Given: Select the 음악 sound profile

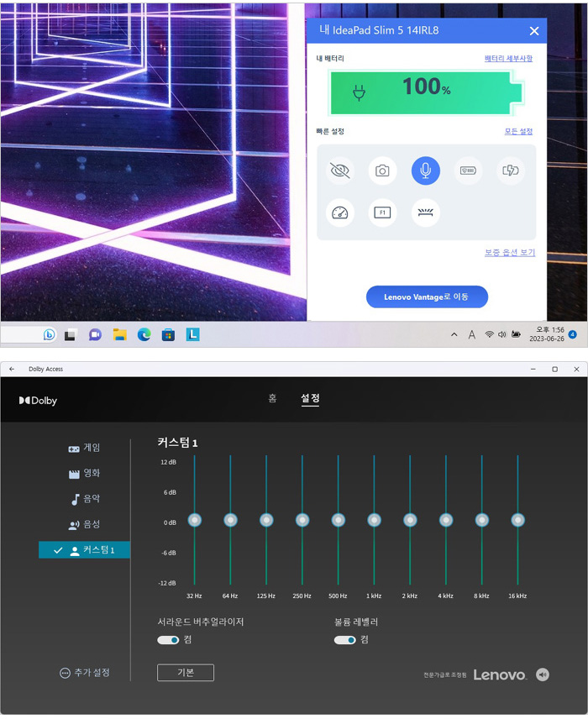Looking at the screenshot, I should [84, 499].
